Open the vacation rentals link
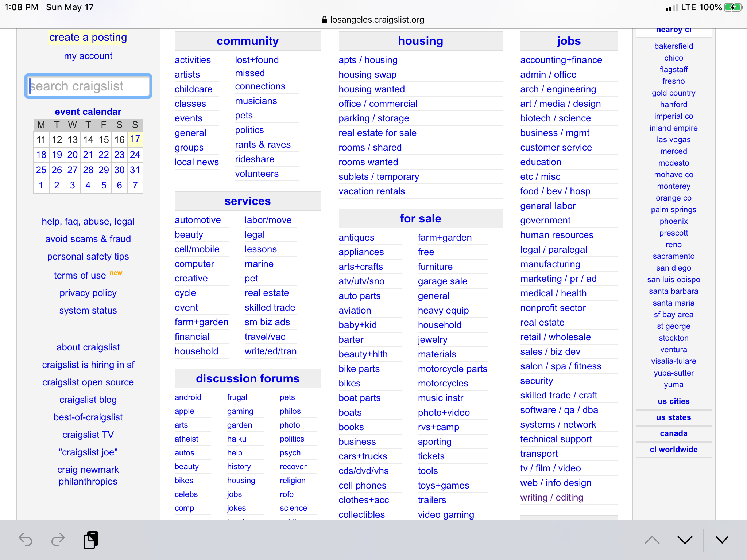The image size is (747, 560). (372, 191)
